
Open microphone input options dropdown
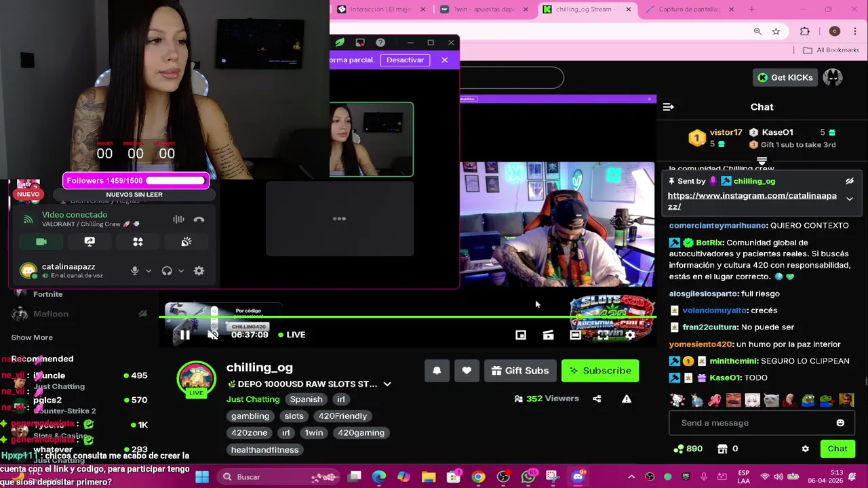click(149, 271)
